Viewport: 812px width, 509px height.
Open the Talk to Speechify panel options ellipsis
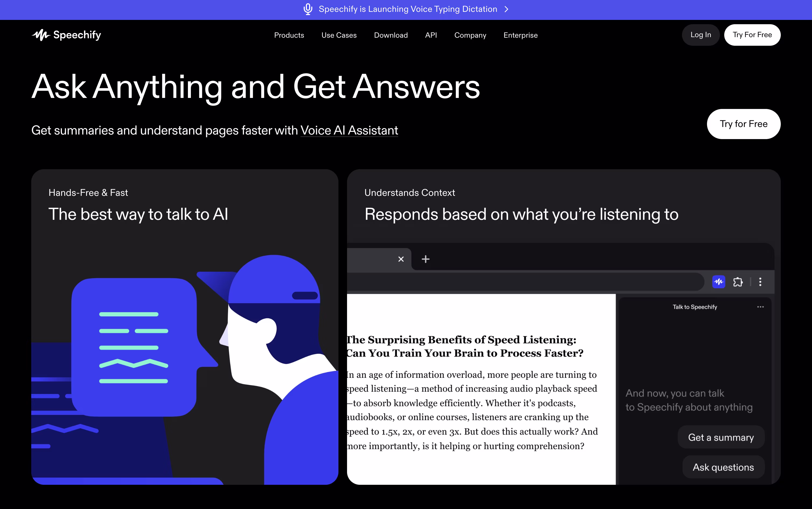click(x=760, y=307)
